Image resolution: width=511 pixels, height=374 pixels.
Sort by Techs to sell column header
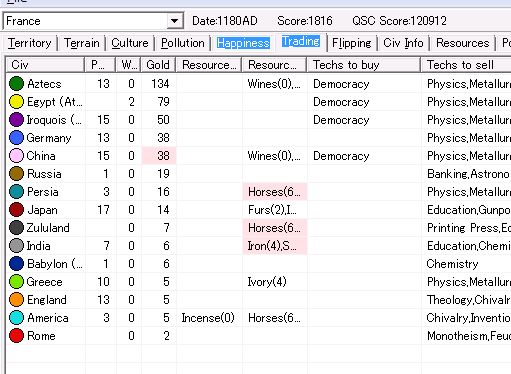(x=466, y=65)
